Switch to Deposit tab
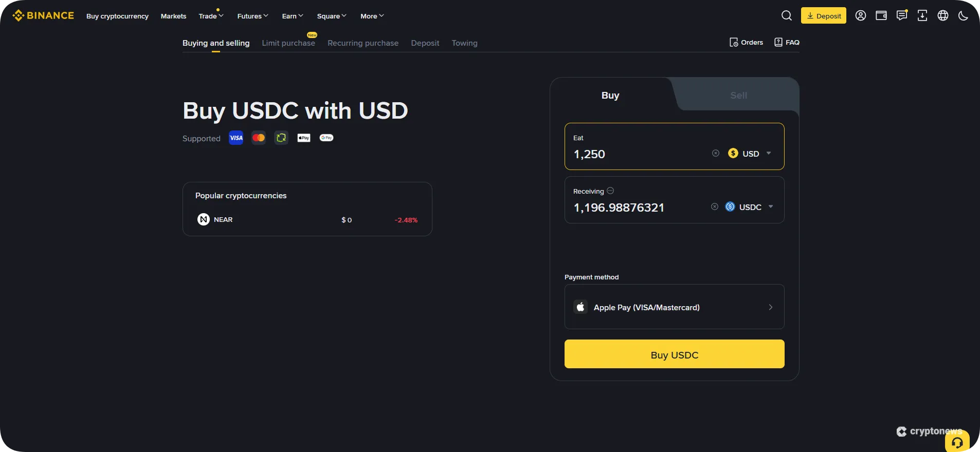This screenshot has height=452, width=980. (x=425, y=43)
